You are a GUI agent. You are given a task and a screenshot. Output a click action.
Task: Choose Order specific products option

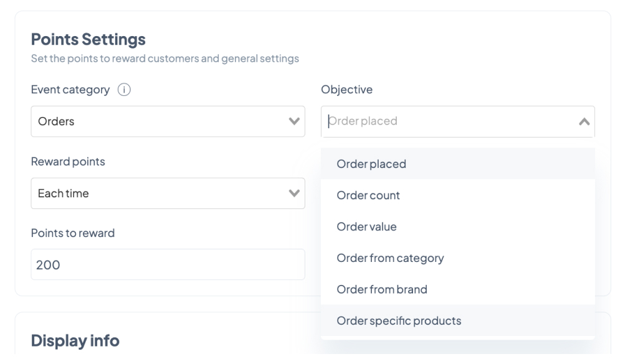point(458,320)
